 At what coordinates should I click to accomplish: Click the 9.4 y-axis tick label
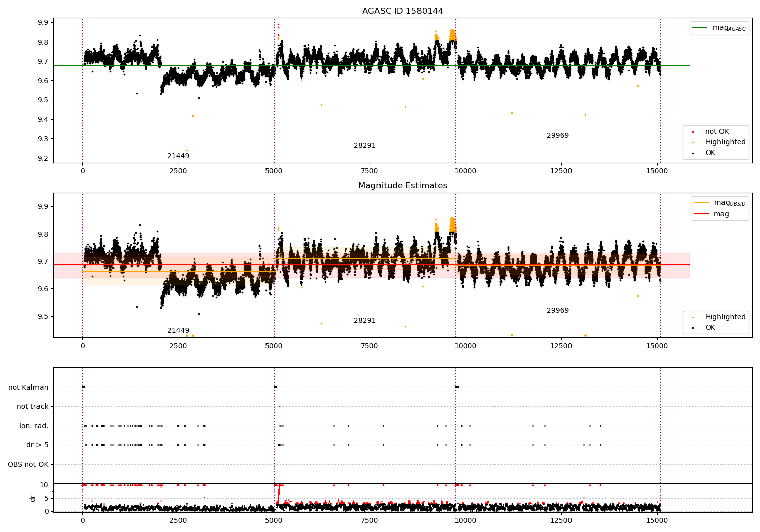(x=43, y=120)
